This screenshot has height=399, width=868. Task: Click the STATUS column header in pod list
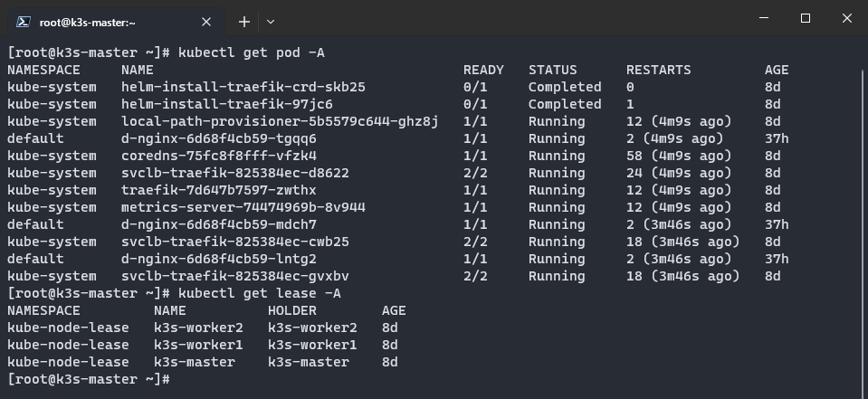pos(552,70)
